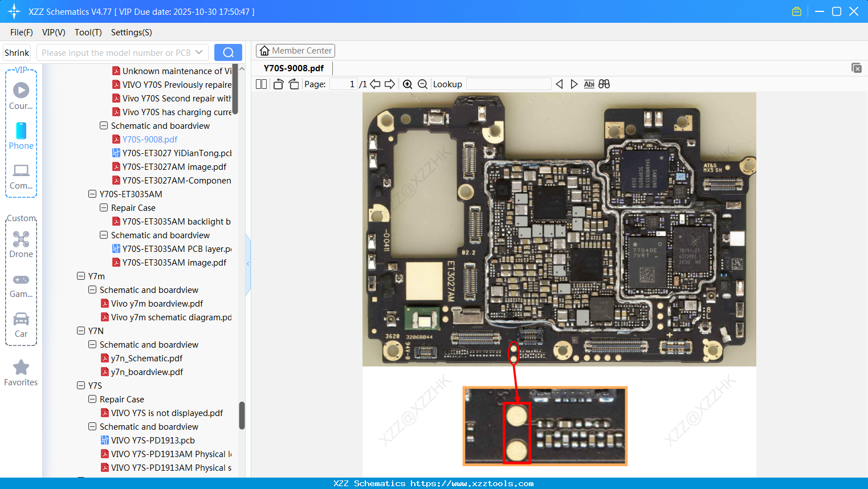Open Unknown maintenance of Vivo file

tap(172, 71)
